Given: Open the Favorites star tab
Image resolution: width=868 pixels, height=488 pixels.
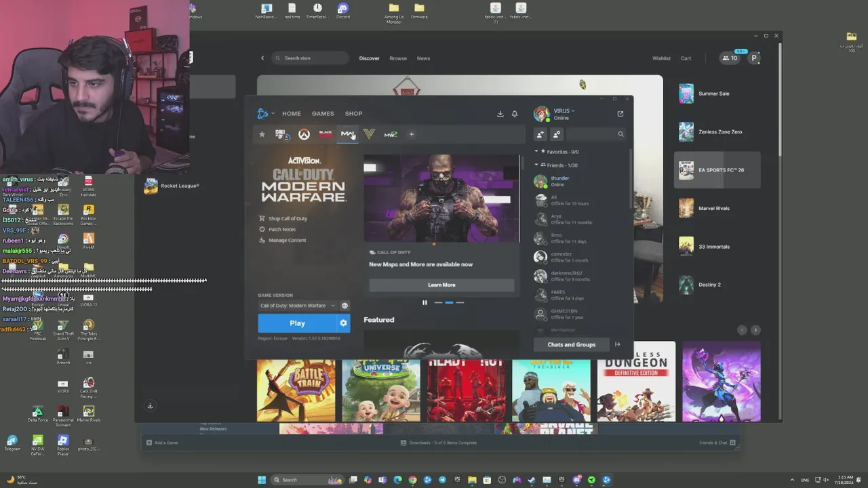Looking at the screenshot, I should click(262, 134).
